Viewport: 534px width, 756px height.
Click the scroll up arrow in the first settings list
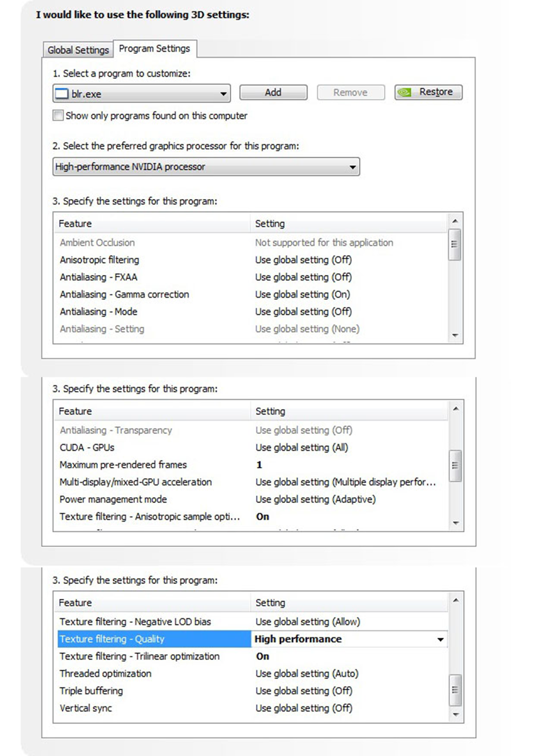(x=455, y=221)
